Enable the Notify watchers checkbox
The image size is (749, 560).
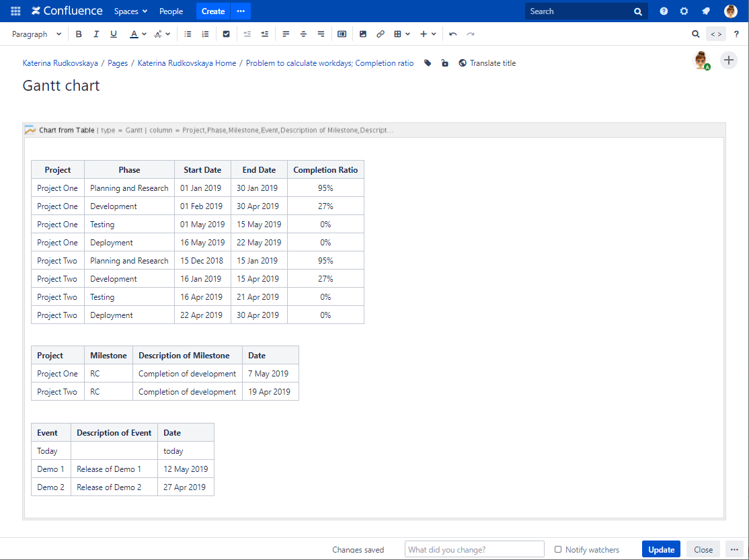click(559, 549)
